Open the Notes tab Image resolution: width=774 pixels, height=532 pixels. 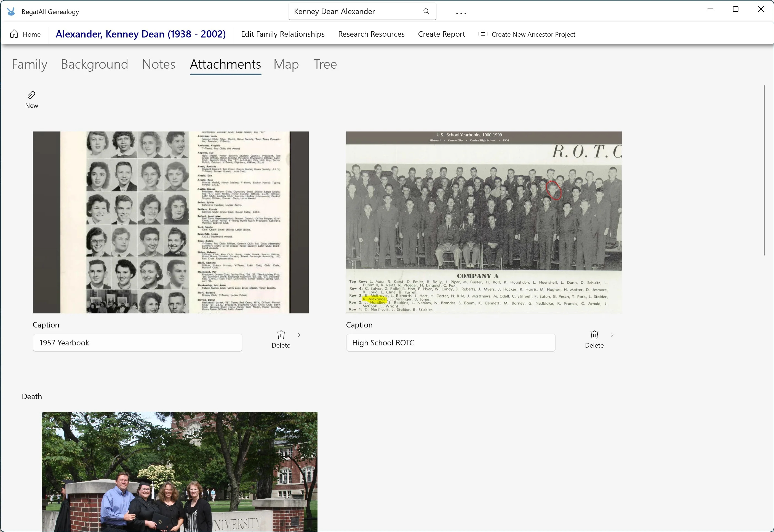[158, 64]
